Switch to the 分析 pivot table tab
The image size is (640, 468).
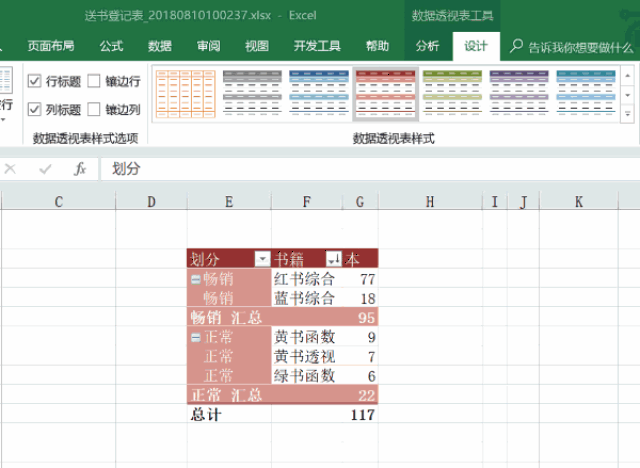coord(427,46)
